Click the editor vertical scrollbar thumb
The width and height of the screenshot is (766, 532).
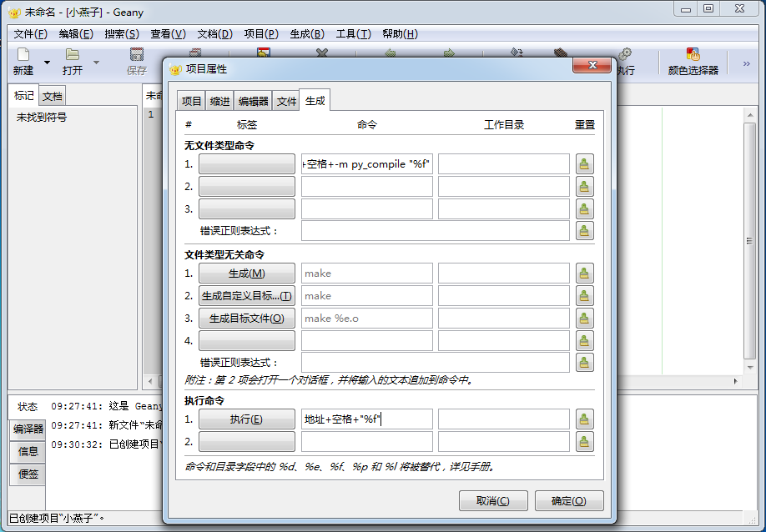click(x=749, y=241)
